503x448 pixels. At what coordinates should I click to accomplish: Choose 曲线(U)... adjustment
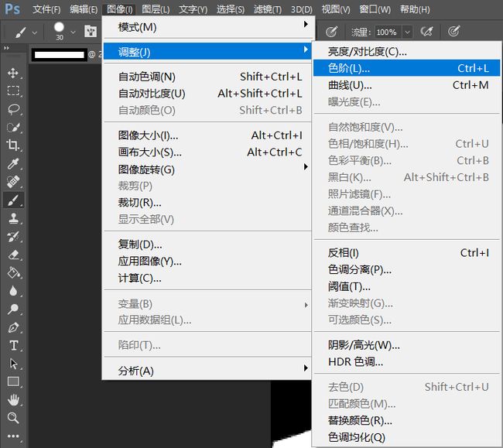tap(406, 85)
